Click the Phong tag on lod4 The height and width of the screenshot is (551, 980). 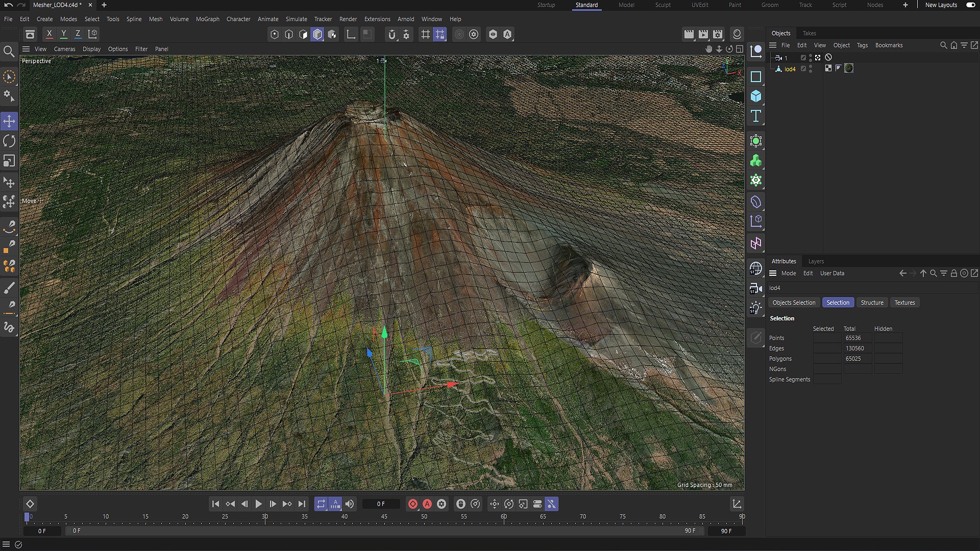coord(838,68)
